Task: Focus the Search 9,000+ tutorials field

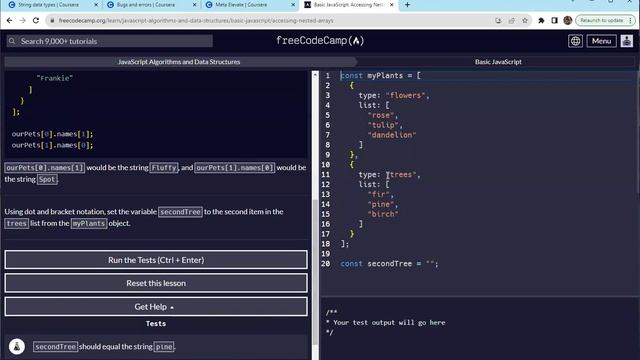Action: click(109, 41)
